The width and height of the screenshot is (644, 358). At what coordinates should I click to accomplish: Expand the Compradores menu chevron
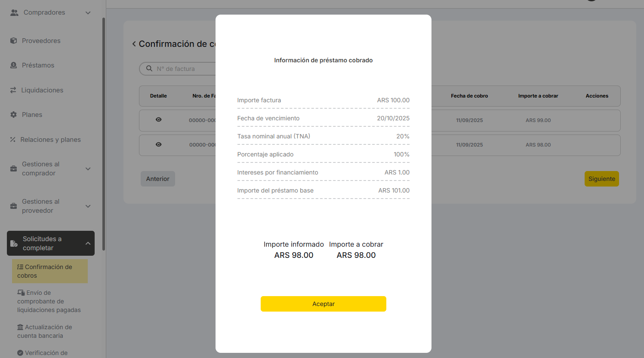88,13
